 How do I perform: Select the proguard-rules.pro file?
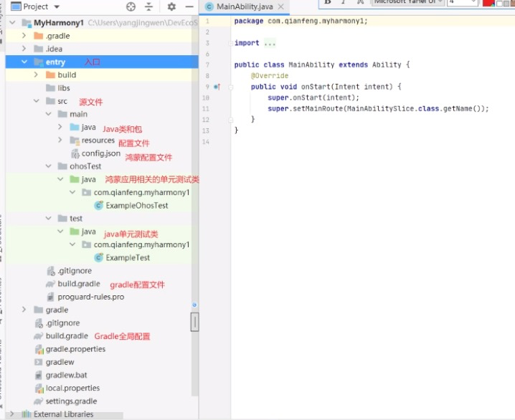[90, 297]
